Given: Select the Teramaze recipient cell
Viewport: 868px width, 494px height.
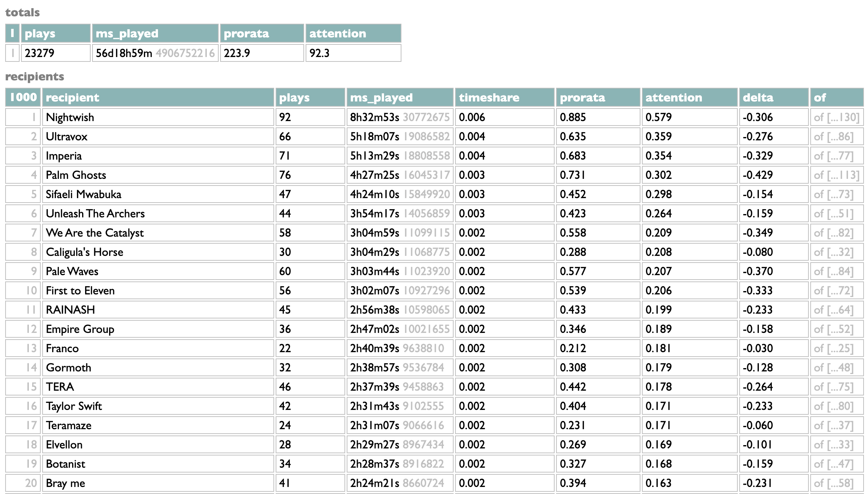Looking at the screenshot, I should [158, 425].
